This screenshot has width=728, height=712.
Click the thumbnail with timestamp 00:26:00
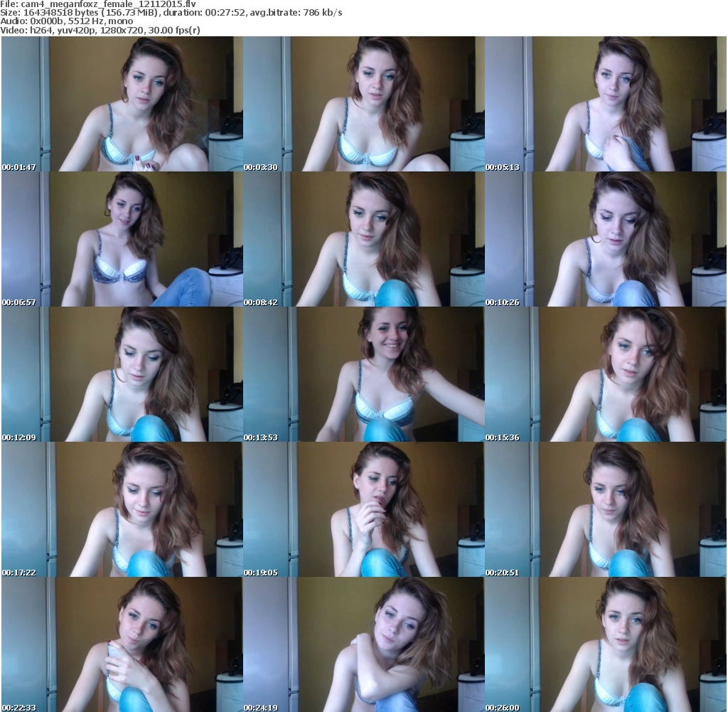606,644
